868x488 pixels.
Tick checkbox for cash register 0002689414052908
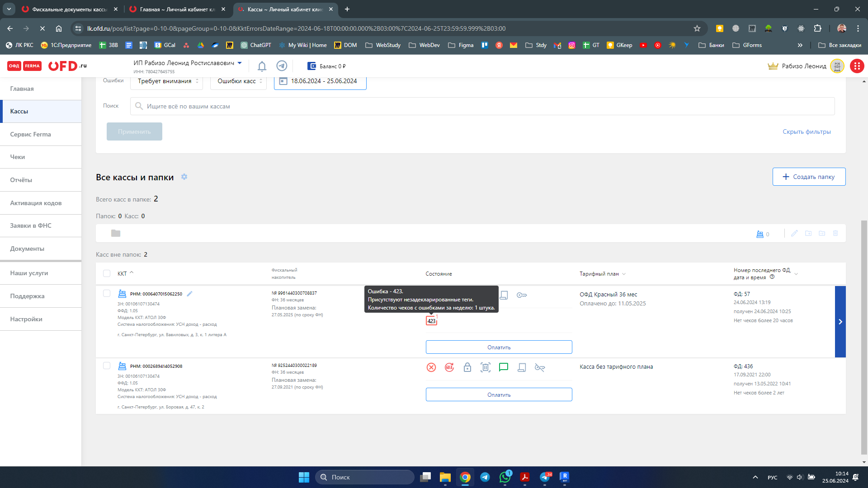(107, 366)
